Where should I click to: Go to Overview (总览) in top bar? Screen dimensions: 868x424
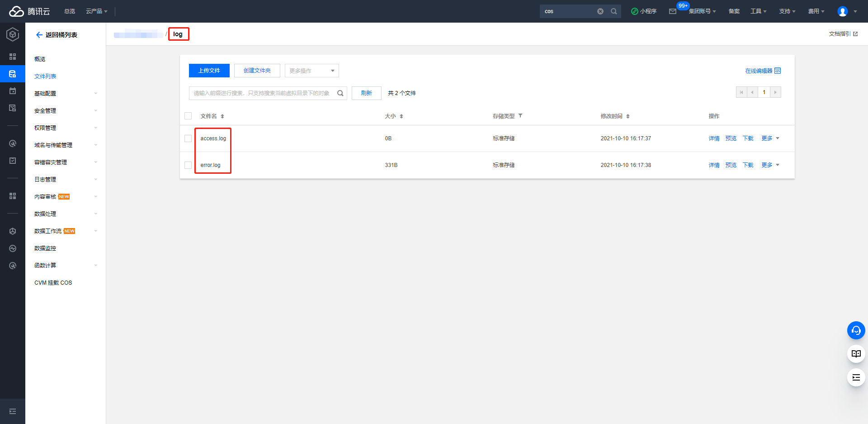70,11
